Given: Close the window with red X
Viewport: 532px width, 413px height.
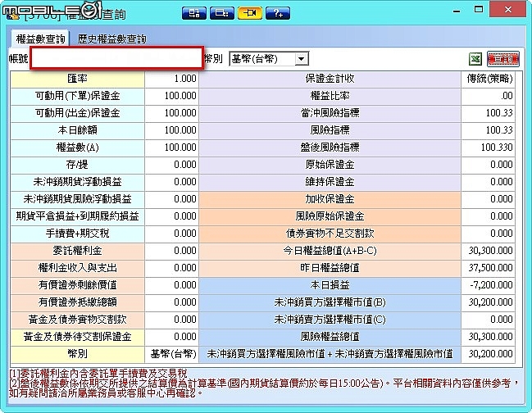Looking at the screenshot, I should coord(508,10).
